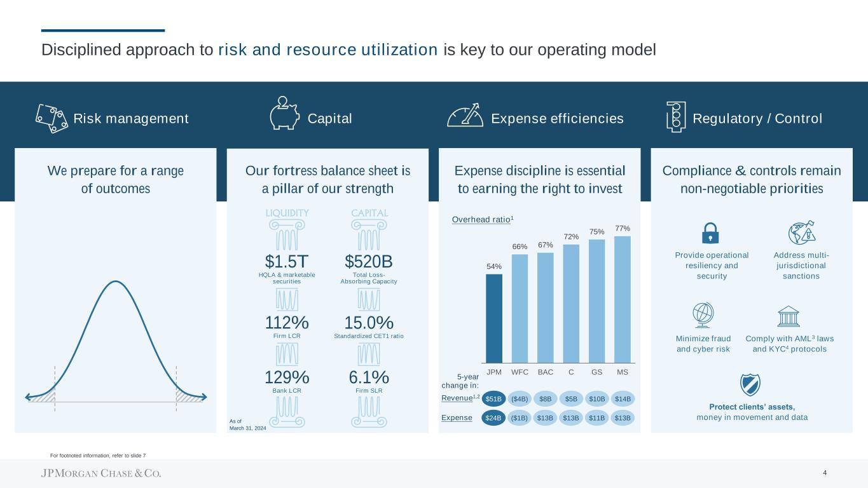Select the MS 77% overhead ratio bar

pos(623,299)
